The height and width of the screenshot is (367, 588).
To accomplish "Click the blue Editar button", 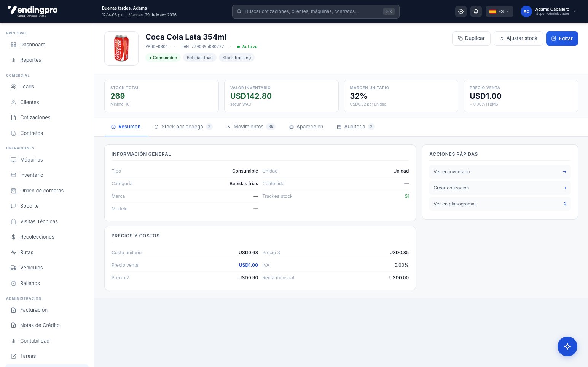I will [x=562, y=38].
